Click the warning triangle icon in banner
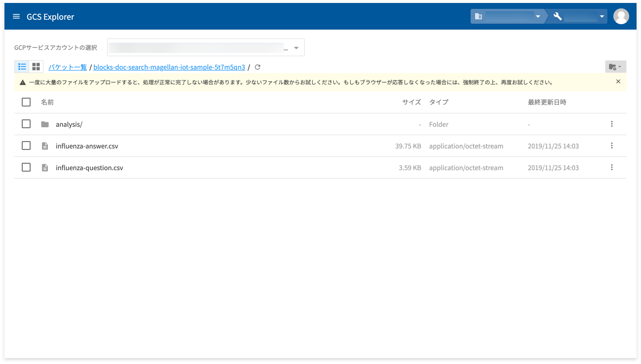Viewport: 641px width, 364px height. pyautogui.click(x=23, y=82)
